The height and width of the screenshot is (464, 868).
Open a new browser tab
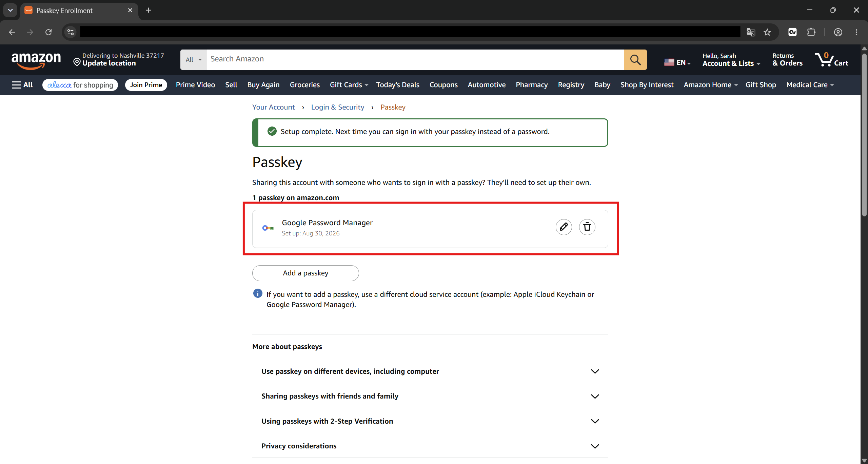point(149,10)
